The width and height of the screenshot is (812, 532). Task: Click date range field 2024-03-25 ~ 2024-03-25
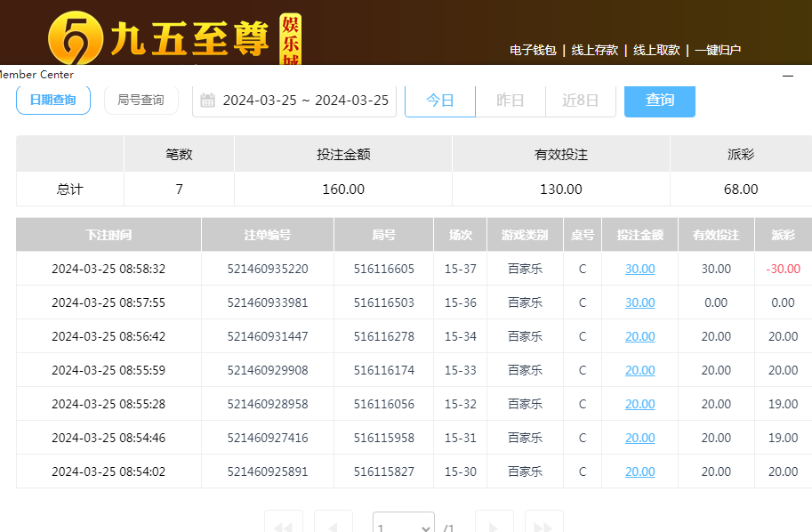(294, 101)
